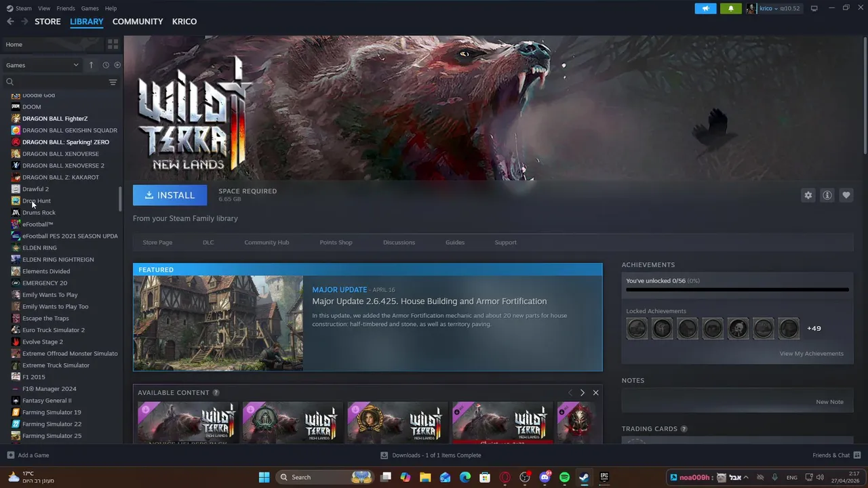Screen dimensions: 868x488
Task: Expand the Games filter dropdown
Action: click(42, 65)
